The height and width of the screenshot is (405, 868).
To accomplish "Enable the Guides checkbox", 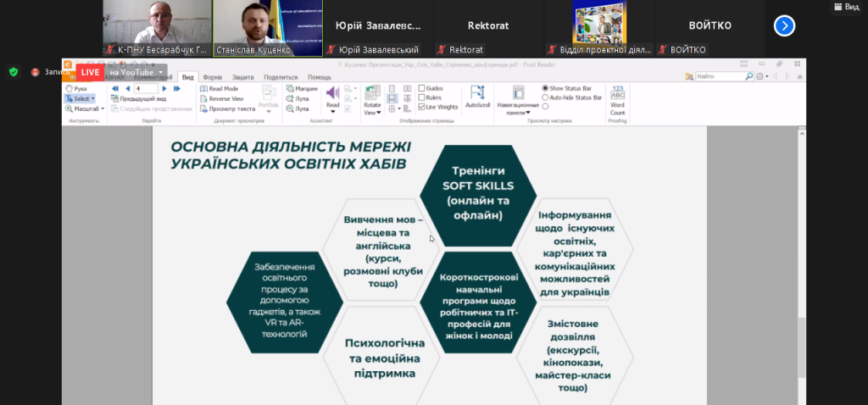I will pyautogui.click(x=422, y=88).
